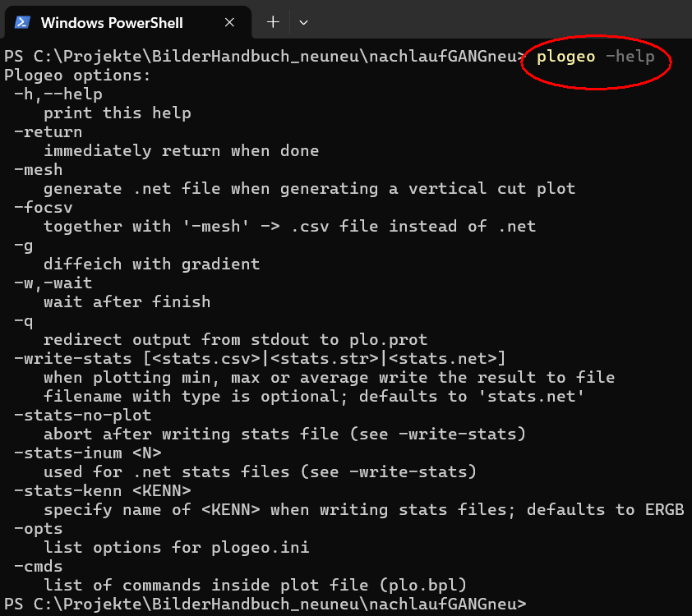Screen dimensions: 692x616
Task: Click the '-h,--help' option line
Action: 58,94
